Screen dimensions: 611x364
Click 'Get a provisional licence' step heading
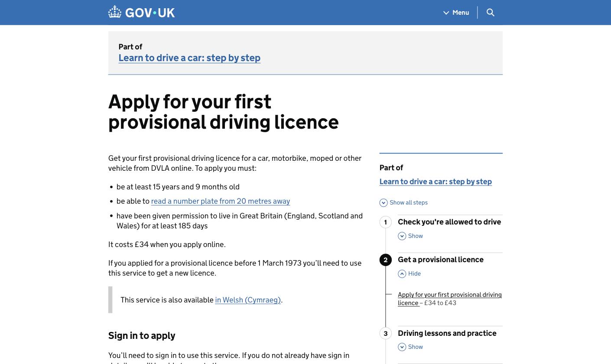[441, 260]
